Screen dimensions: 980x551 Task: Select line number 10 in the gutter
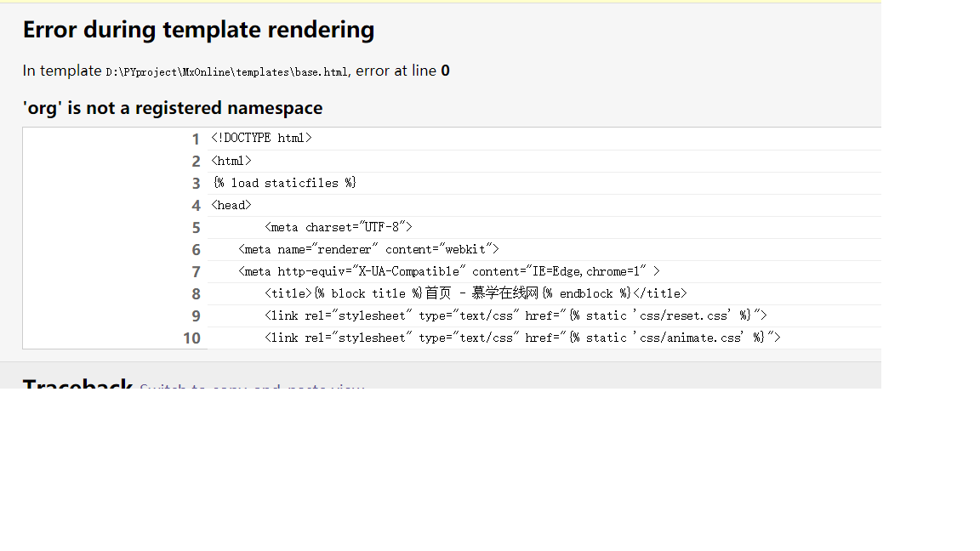tap(191, 338)
